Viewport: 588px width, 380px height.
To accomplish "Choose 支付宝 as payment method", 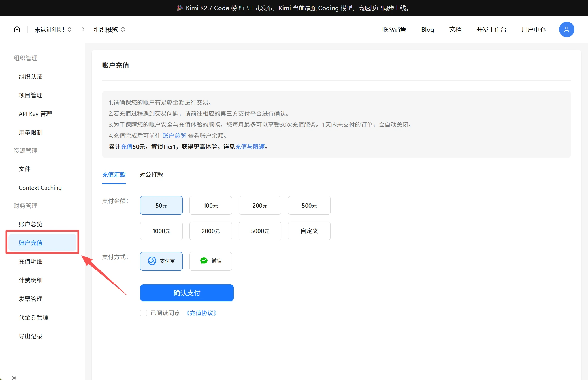I will click(x=161, y=261).
